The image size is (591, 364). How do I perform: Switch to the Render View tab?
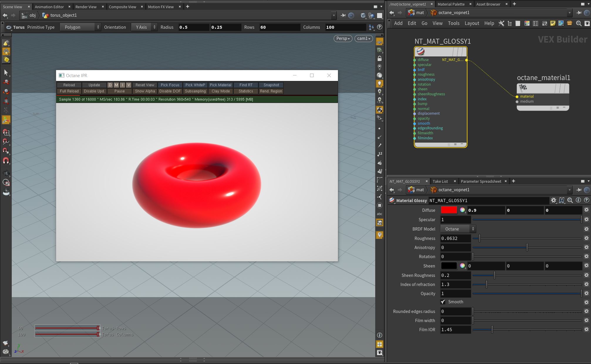[x=86, y=7]
